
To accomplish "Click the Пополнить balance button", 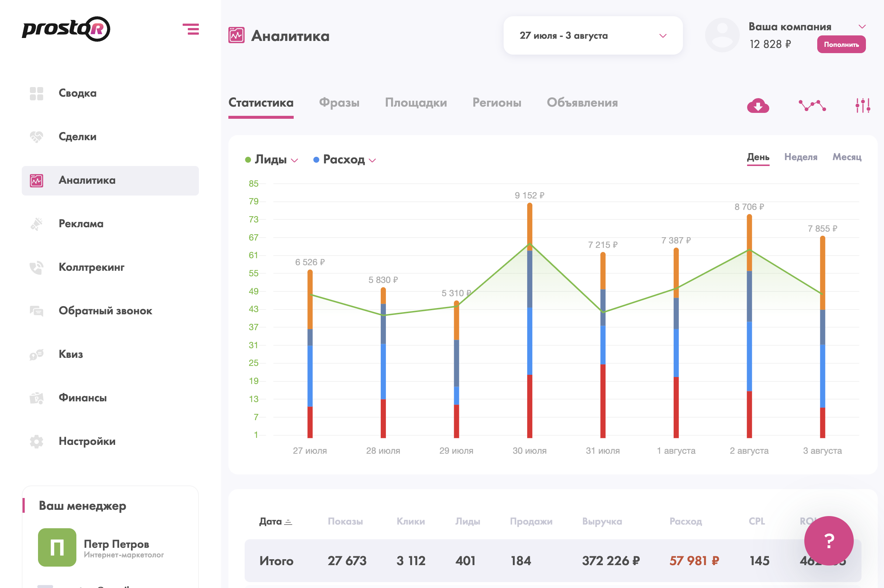I will click(841, 45).
